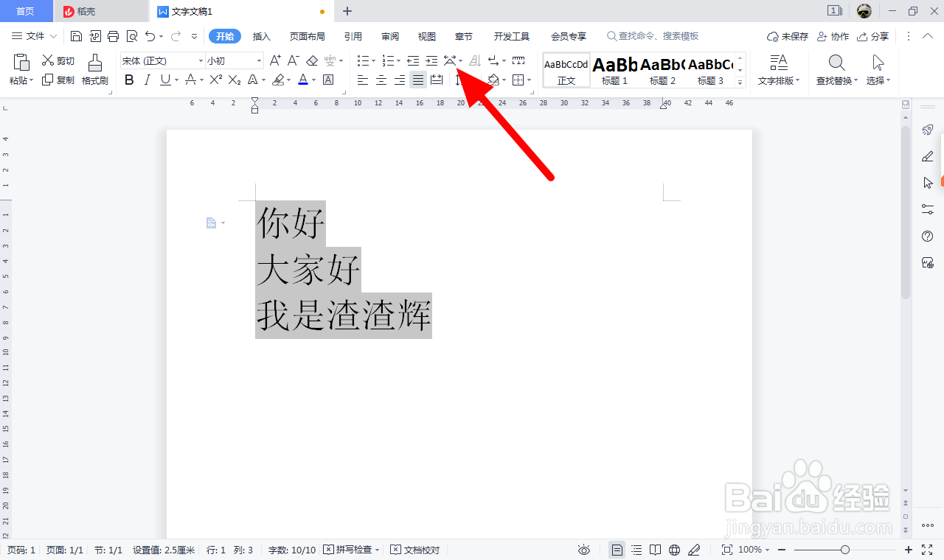
Task: Click 复制 to copy selected text
Action: click(x=58, y=80)
